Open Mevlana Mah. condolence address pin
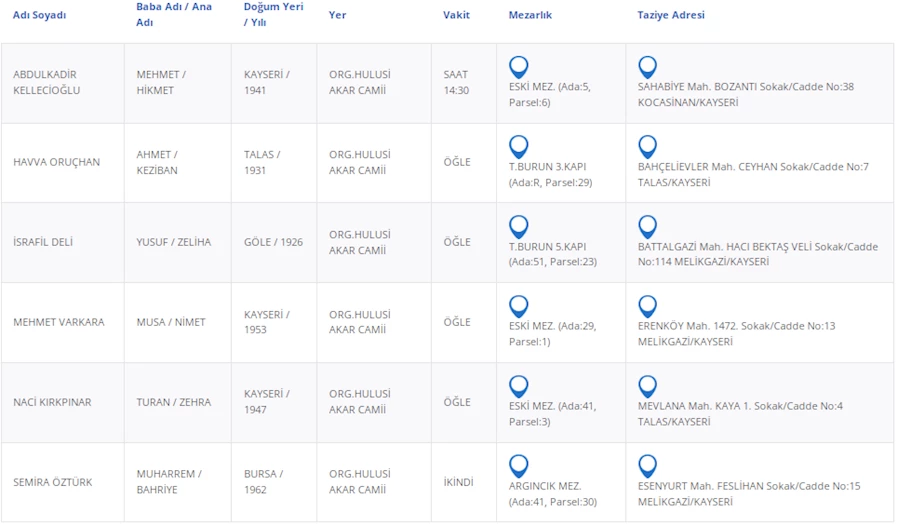The image size is (898, 526). (647, 386)
